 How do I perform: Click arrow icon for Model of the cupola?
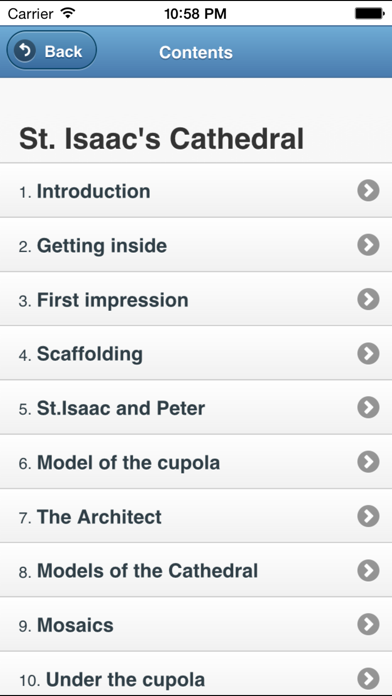[x=368, y=462]
